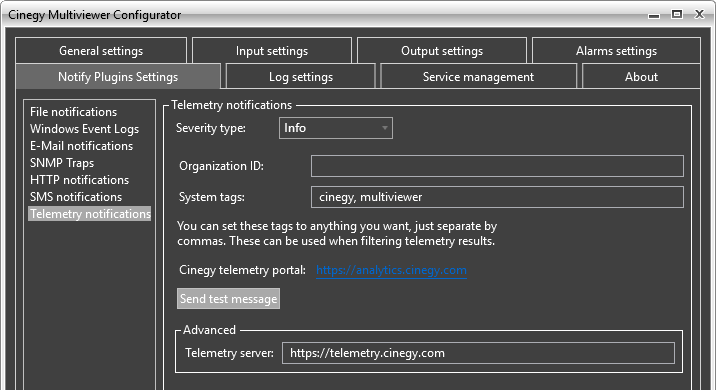Show the About tab
The width and height of the screenshot is (716, 390).
tap(641, 77)
